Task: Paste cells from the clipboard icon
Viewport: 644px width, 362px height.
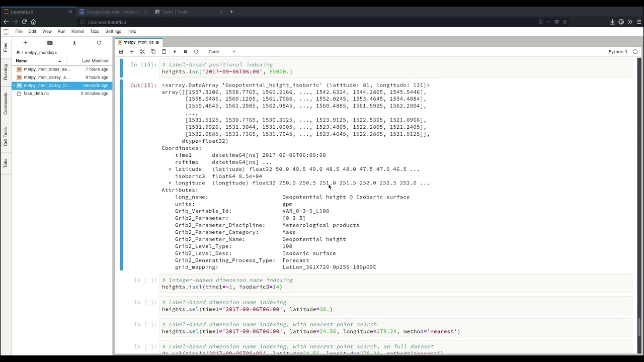Action: click(164, 52)
